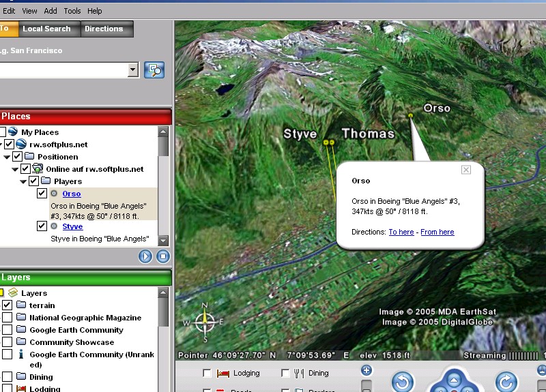Click the search magnifier button
Image resolution: width=546 pixels, height=392 pixels.
(154, 70)
